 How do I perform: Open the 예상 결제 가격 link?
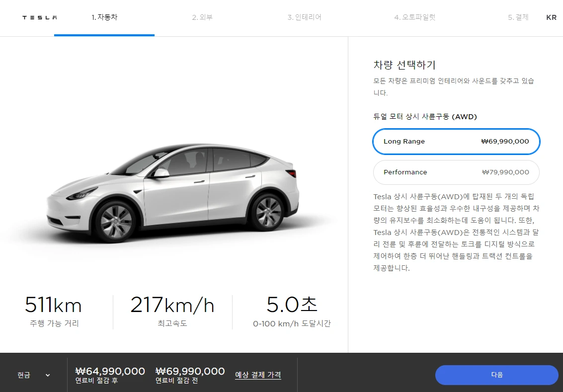click(x=258, y=375)
